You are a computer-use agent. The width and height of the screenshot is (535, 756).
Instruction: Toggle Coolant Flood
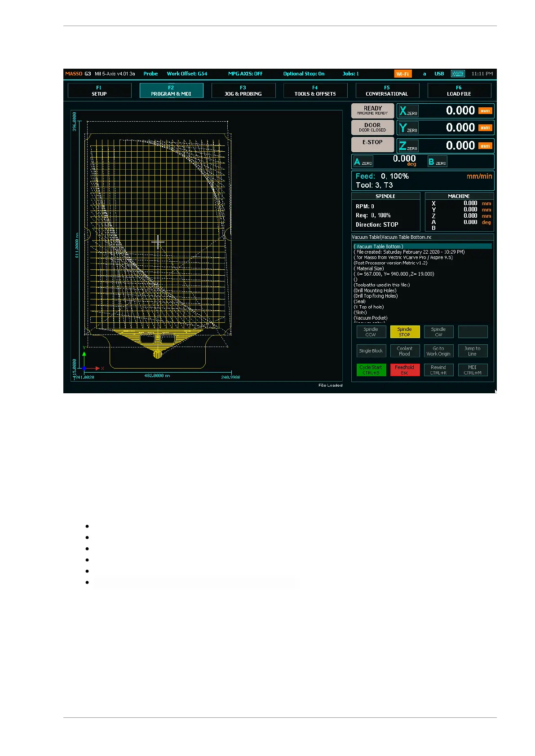tap(405, 351)
